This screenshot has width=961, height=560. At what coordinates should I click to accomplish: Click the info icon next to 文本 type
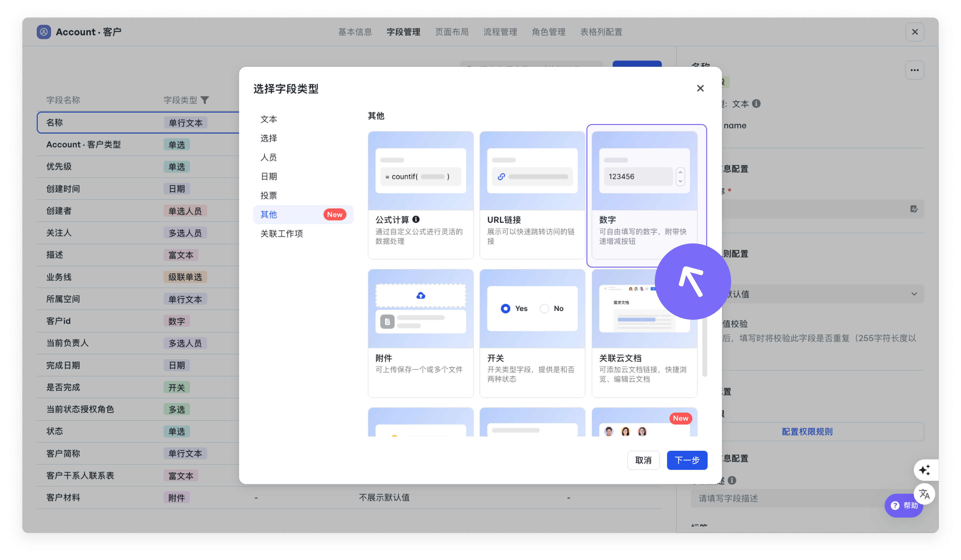click(x=756, y=104)
